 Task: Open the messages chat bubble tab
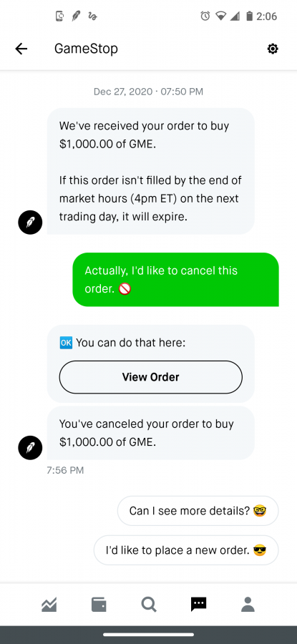(198, 604)
